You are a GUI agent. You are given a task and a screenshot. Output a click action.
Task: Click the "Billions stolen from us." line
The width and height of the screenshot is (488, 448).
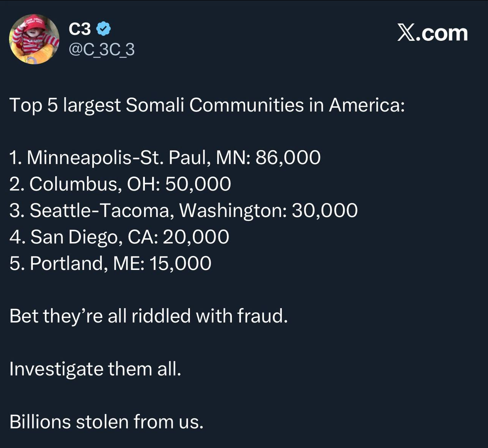pos(106,422)
